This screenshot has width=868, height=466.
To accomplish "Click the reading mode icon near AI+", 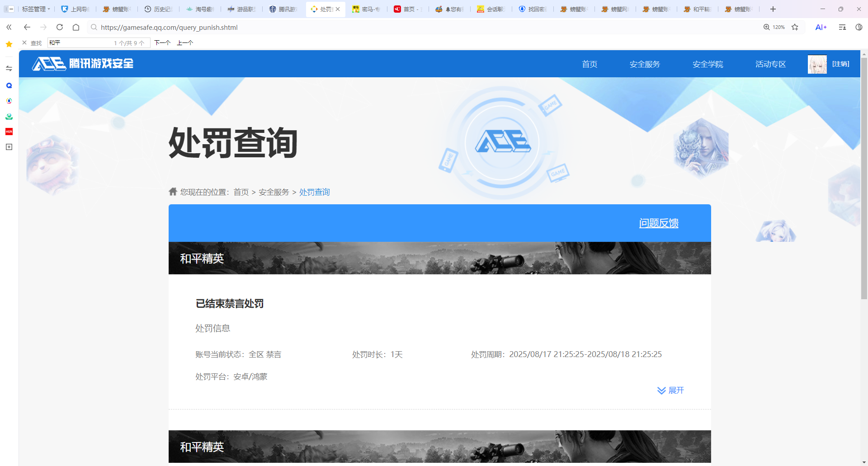I will pos(842,27).
